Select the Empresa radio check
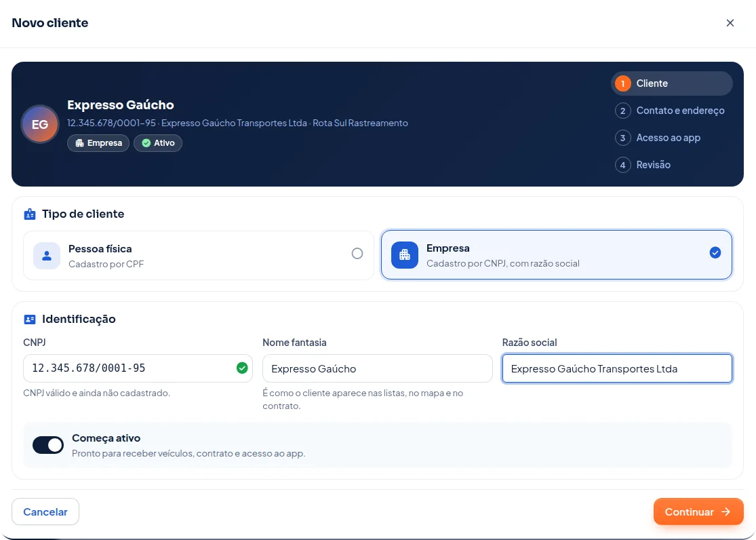756x540 pixels. click(715, 252)
